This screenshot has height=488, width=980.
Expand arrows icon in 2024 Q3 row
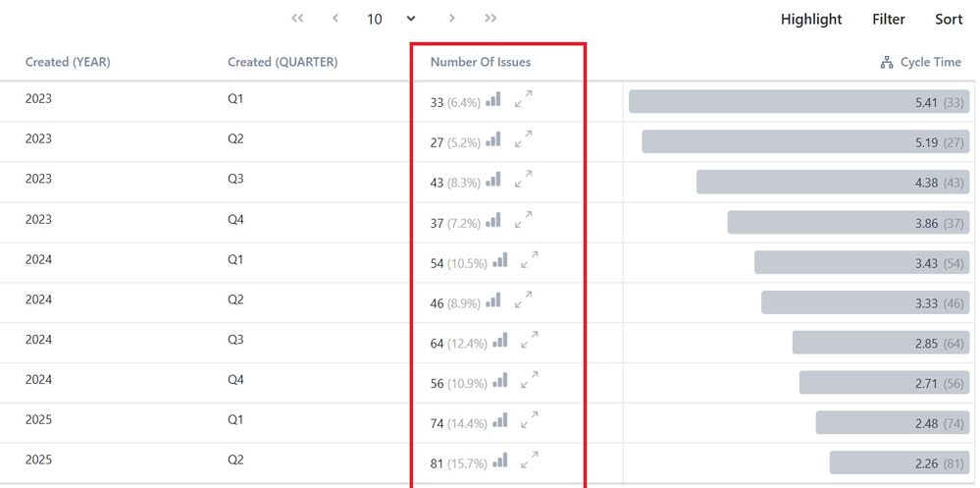(x=530, y=340)
